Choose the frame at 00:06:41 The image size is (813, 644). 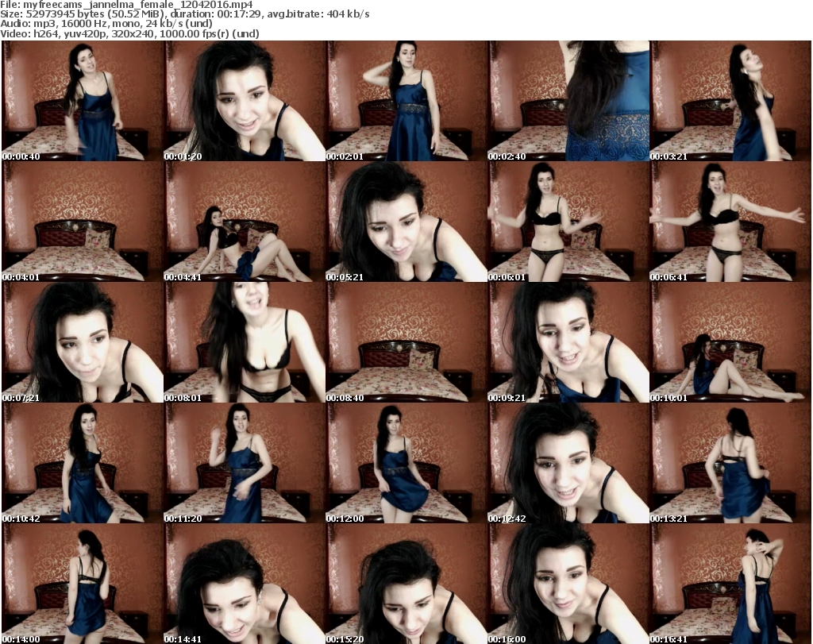point(730,222)
